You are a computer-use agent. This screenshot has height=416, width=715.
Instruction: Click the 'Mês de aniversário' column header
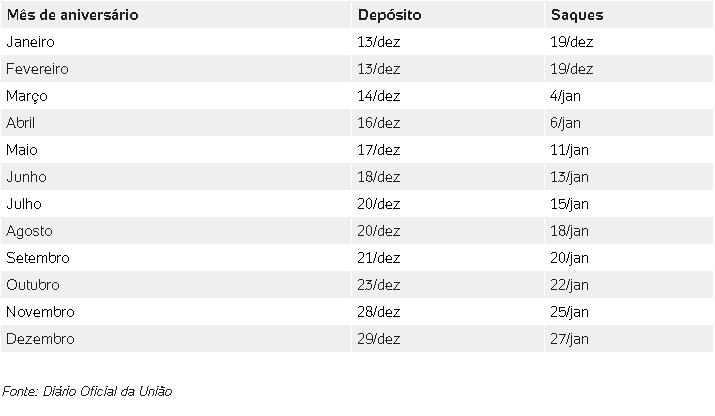coord(72,16)
